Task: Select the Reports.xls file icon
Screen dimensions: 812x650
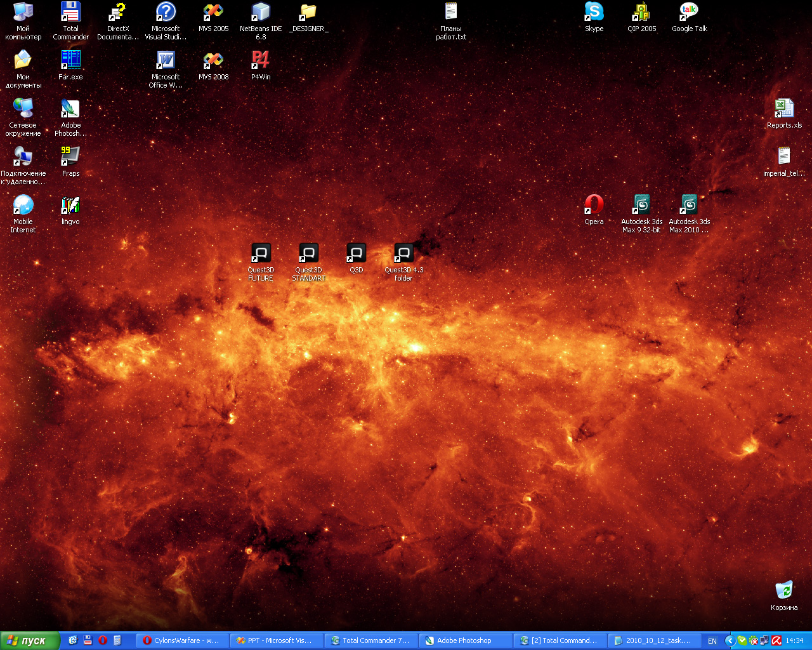Action: pyautogui.click(x=784, y=114)
